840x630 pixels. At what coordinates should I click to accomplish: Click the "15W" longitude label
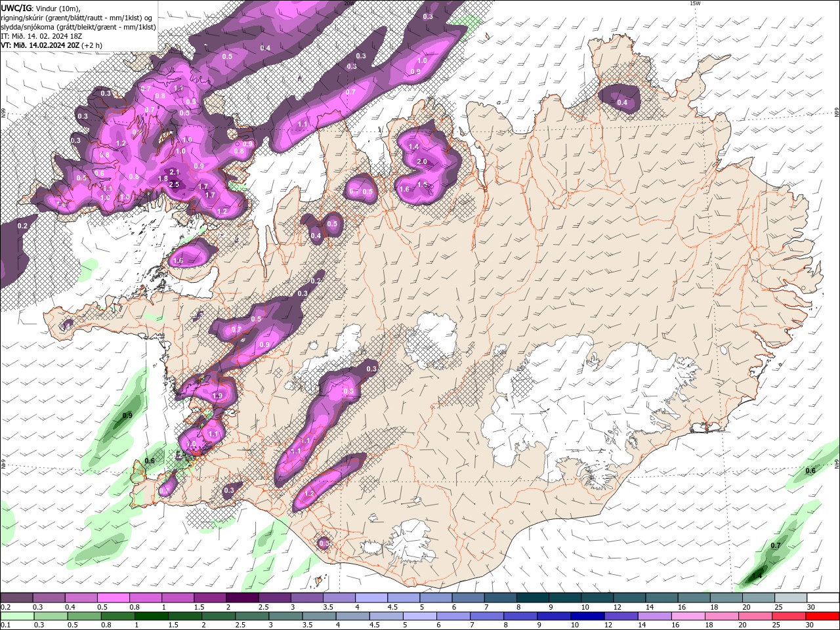[x=695, y=3]
